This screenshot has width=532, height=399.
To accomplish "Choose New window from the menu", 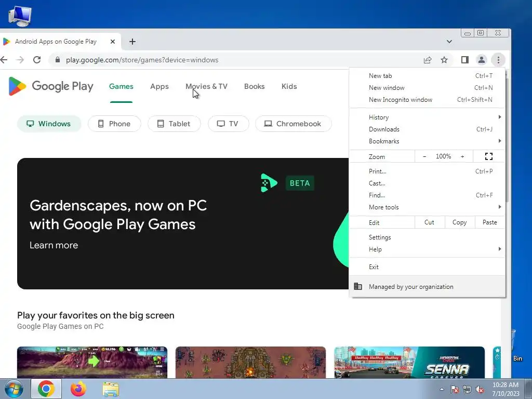I will point(428,87).
